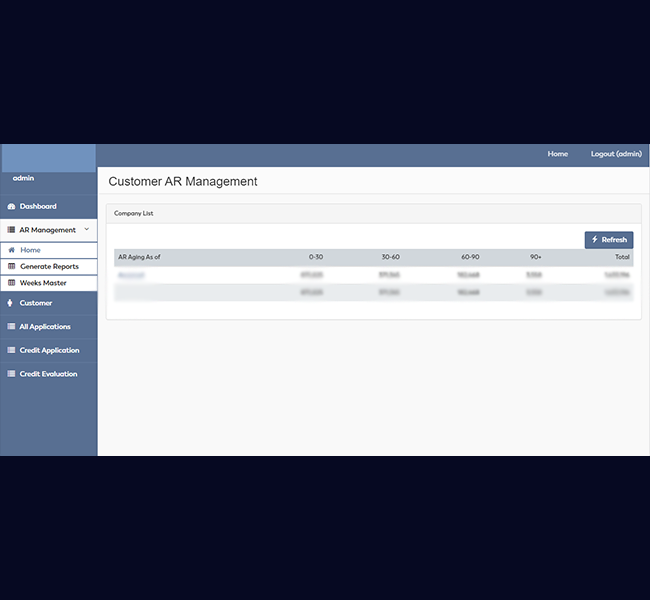Open Generate Reports in the sidebar

[x=49, y=267]
